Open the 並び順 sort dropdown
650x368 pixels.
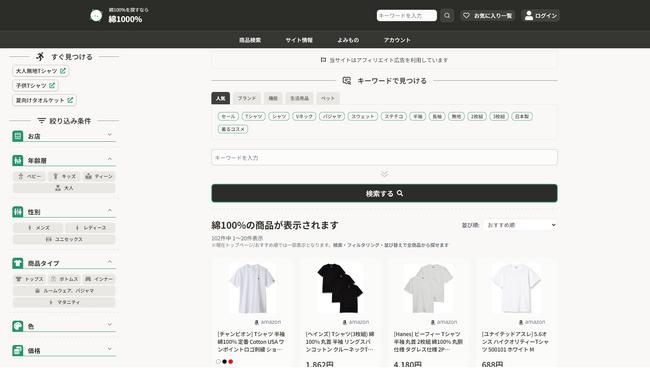(x=520, y=225)
